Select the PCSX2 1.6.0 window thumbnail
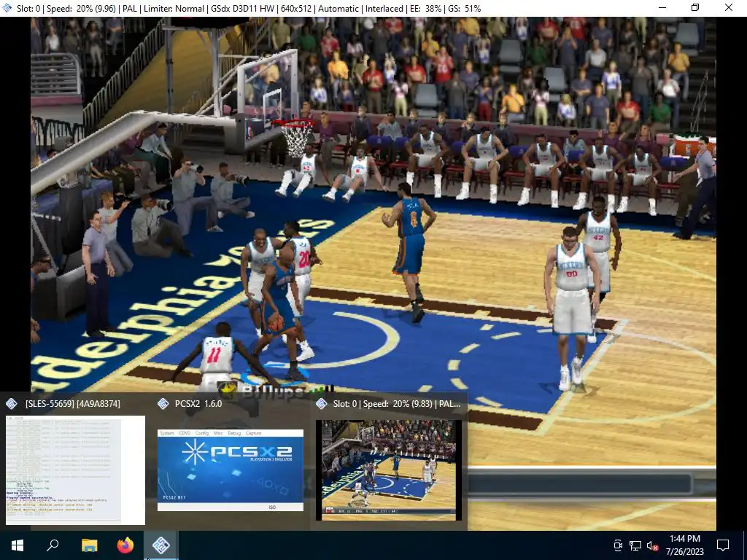The image size is (747, 560). tap(231, 470)
